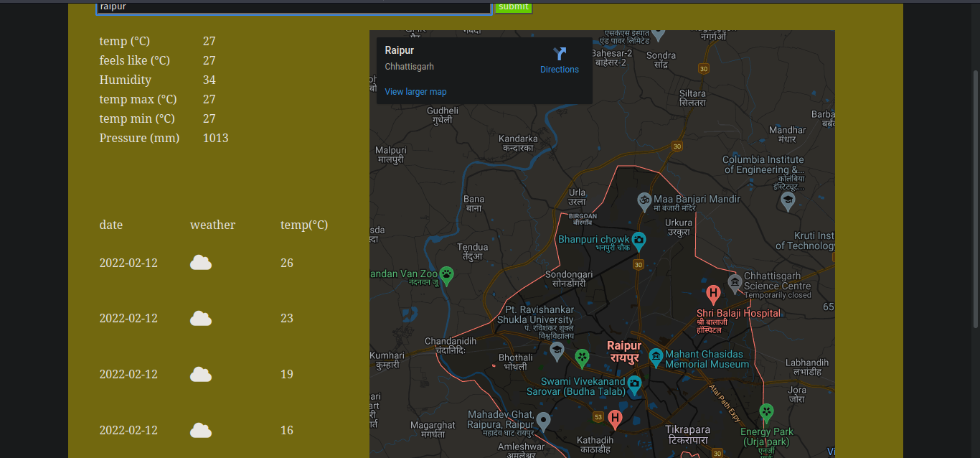Click the cloud icon in the 26° row
The image size is (980, 458).
coord(201,263)
